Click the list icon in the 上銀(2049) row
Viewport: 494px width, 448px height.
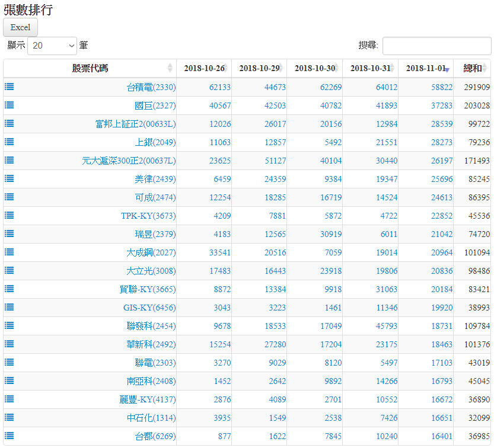coord(9,142)
